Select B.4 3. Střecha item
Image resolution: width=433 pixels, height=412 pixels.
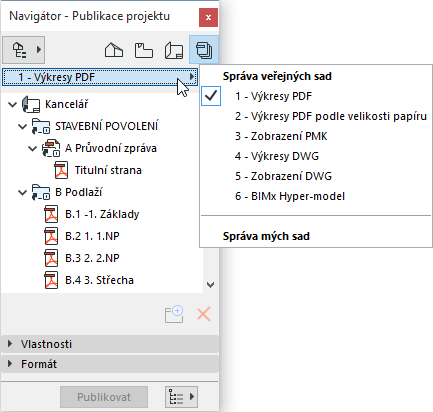[99, 280]
